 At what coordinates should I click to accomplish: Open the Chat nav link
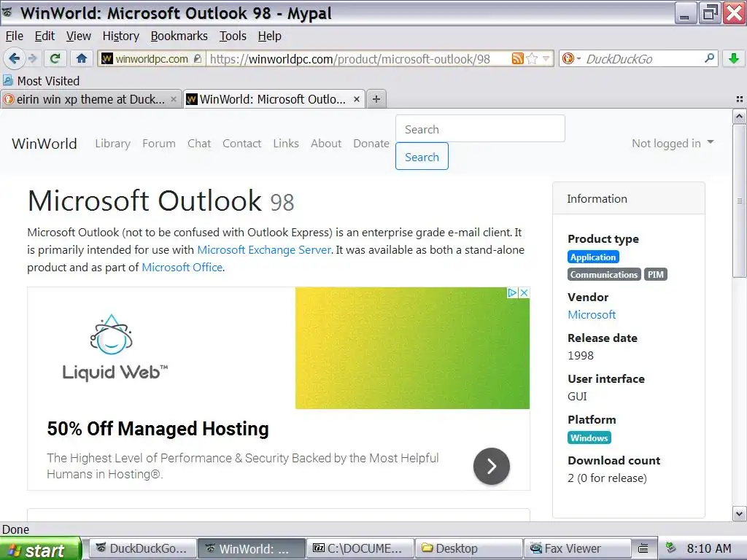click(x=199, y=144)
